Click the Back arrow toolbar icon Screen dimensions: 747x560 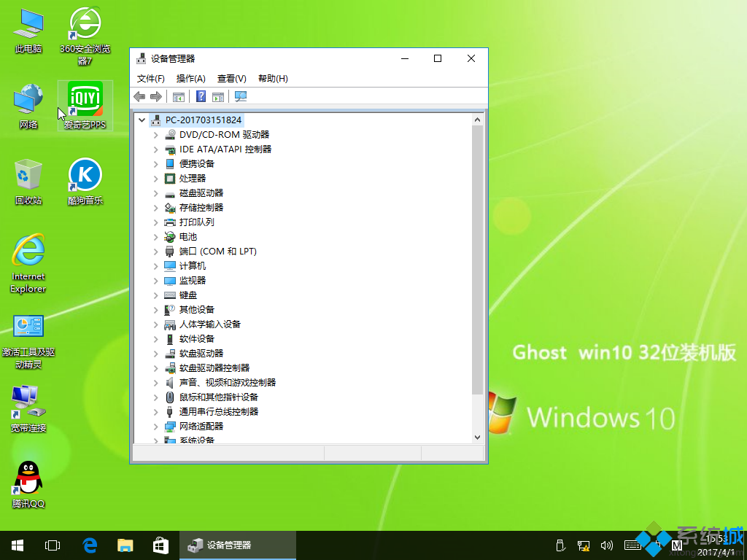pos(139,97)
